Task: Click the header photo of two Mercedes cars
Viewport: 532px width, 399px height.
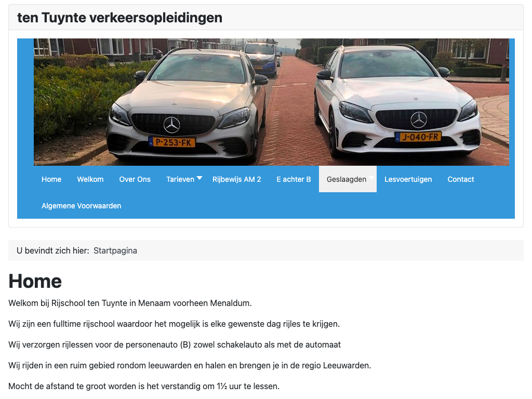Action: coord(271,102)
